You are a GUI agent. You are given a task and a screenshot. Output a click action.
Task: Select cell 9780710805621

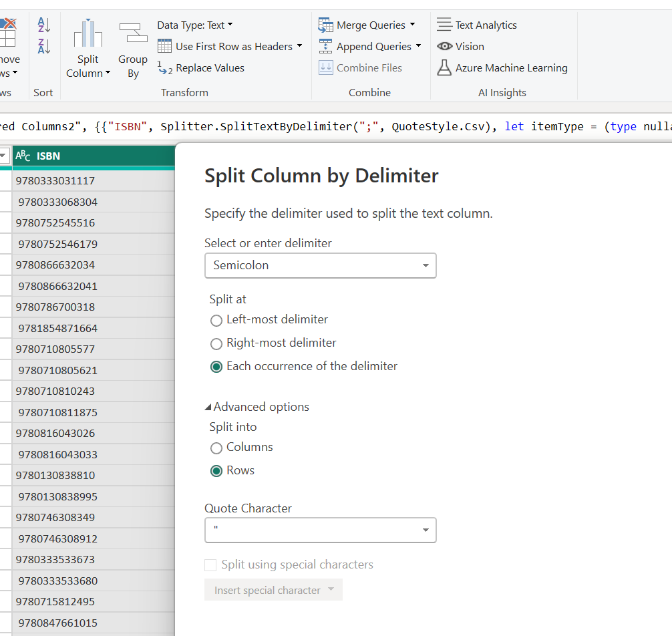[94, 370]
